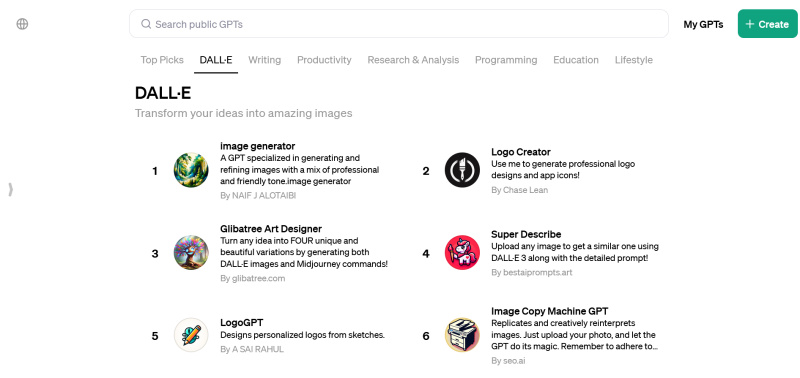Open My GPTs
800x378 pixels.
[703, 24]
